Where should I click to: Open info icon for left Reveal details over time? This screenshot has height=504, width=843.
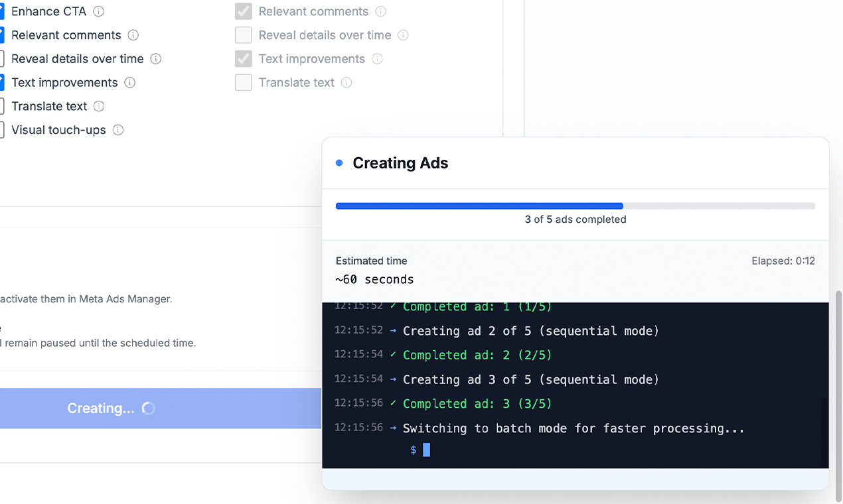click(156, 59)
